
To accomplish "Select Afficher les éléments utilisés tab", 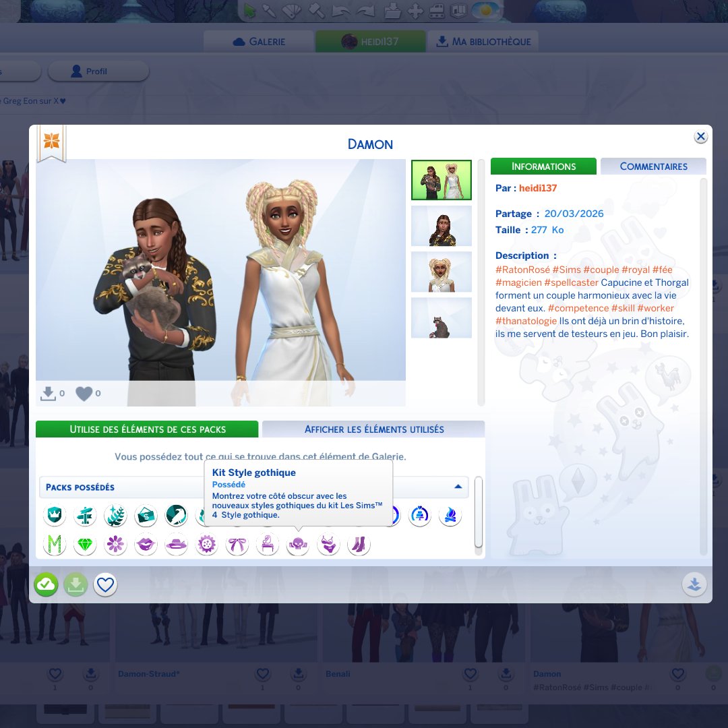I will click(x=373, y=429).
